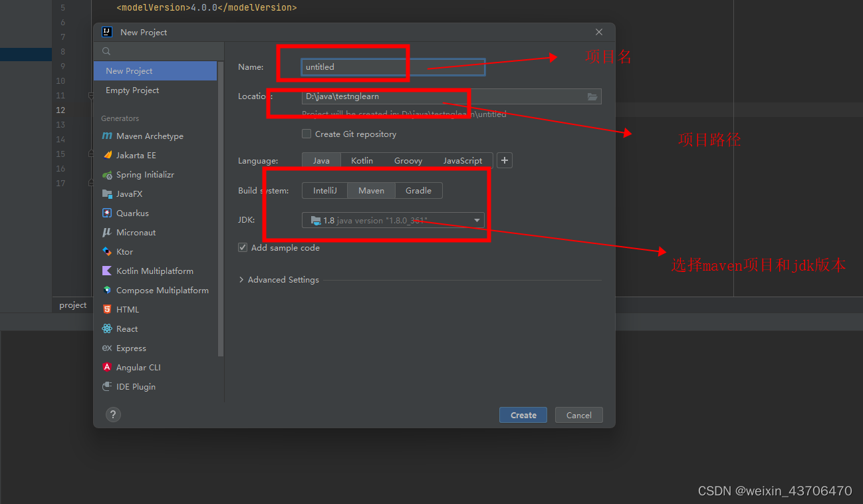Screen dimensions: 863x504
Task: Click the search magnifier in generators list
Action: point(106,51)
